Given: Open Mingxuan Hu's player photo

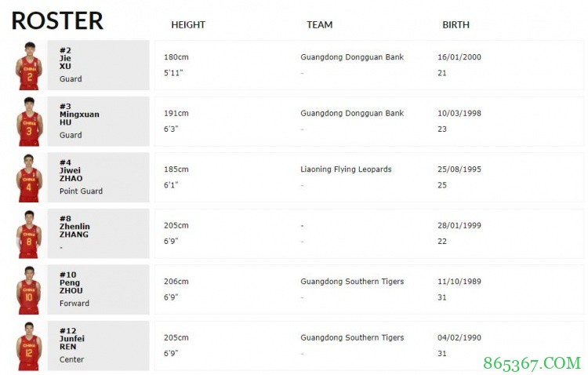Looking at the screenshot, I should [x=29, y=122].
